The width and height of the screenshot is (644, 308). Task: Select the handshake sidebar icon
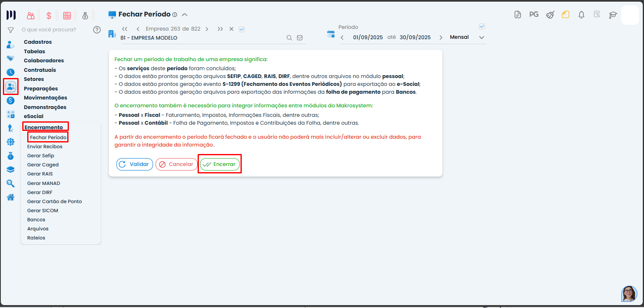[x=11, y=58]
